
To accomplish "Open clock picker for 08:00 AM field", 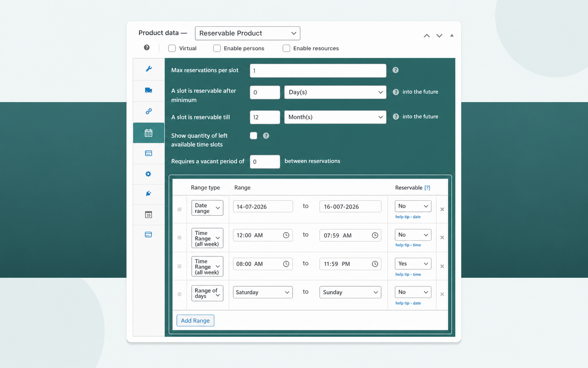I will [x=286, y=264].
